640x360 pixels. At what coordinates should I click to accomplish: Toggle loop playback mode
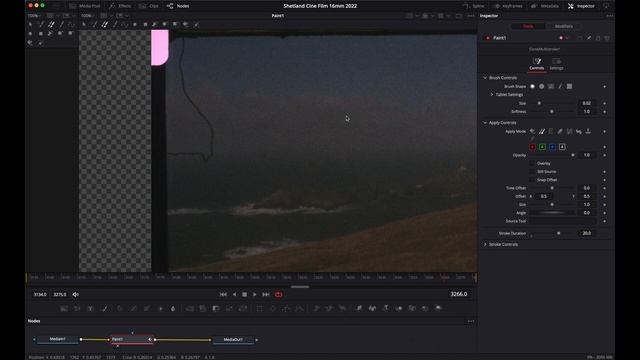point(279,294)
